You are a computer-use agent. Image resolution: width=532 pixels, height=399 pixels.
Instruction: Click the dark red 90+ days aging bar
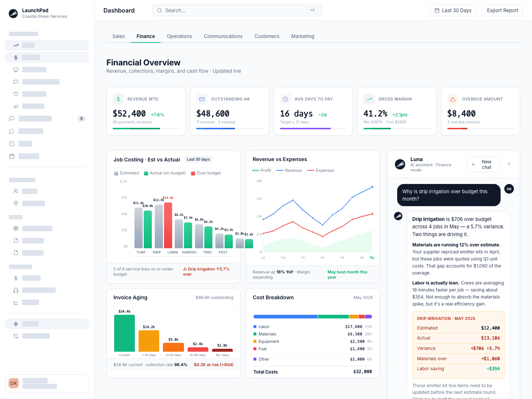tap(222, 350)
